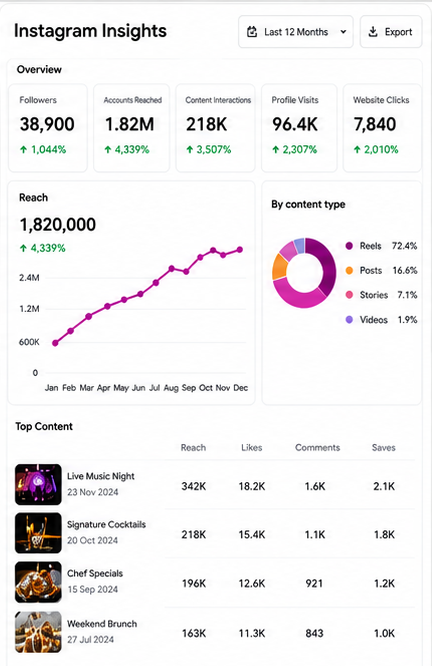Select the Profile Visits card value 96.4K
Screen dimensions: 432x666
click(295, 124)
